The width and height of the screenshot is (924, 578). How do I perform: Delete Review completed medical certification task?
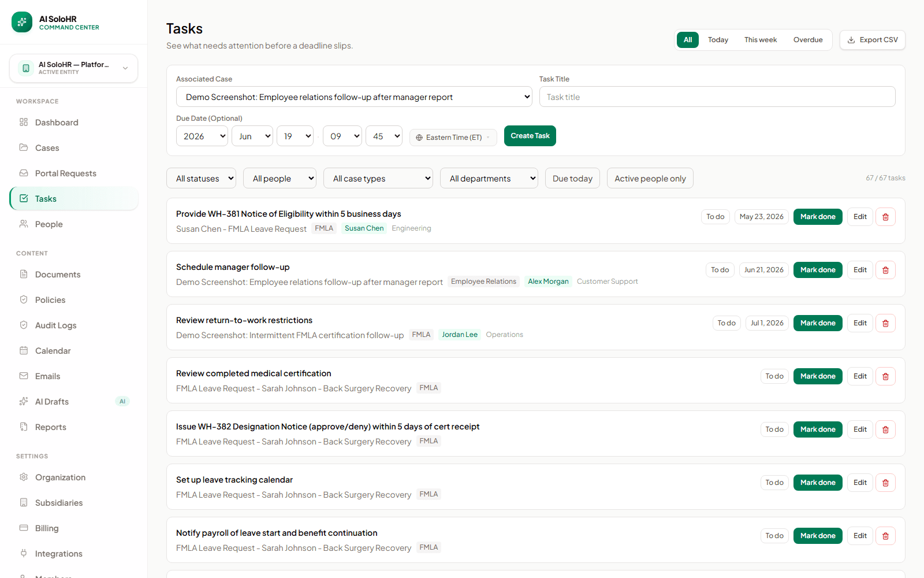tap(885, 376)
